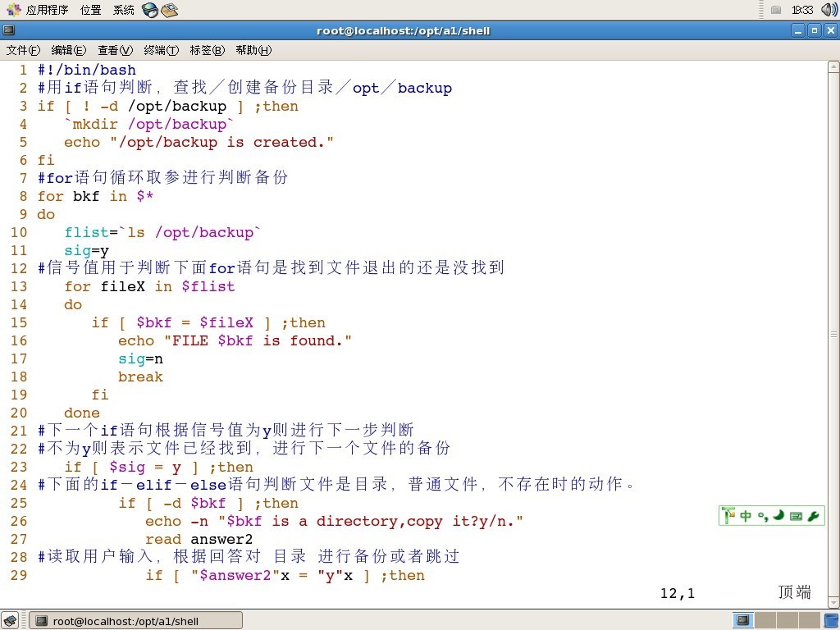
Task: Open the 标签(B) menu
Action: pos(208,50)
